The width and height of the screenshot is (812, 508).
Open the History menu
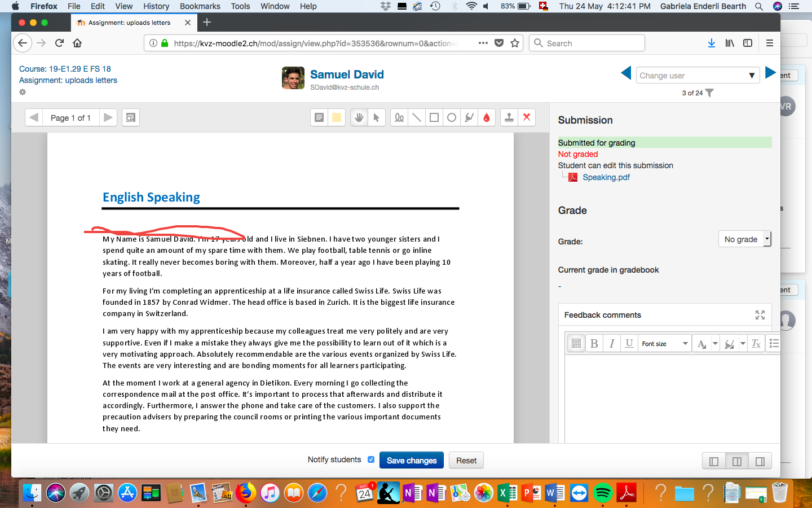(x=156, y=6)
